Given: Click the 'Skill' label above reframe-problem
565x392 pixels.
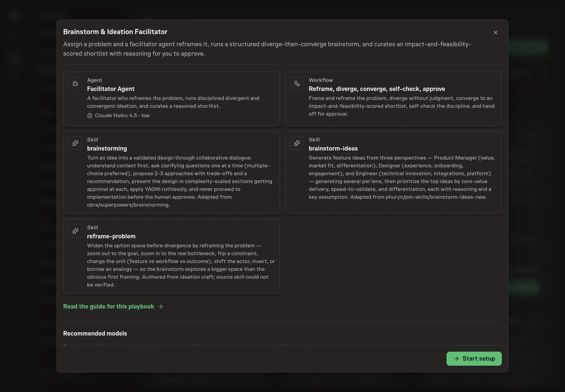Looking at the screenshot, I should coord(92,227).
